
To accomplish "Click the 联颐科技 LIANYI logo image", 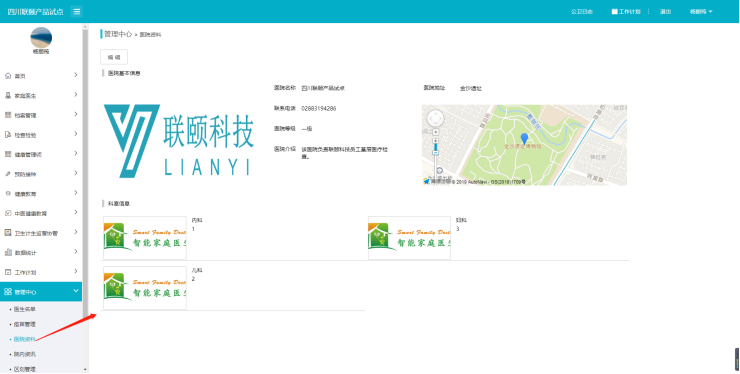I will 179,141.
